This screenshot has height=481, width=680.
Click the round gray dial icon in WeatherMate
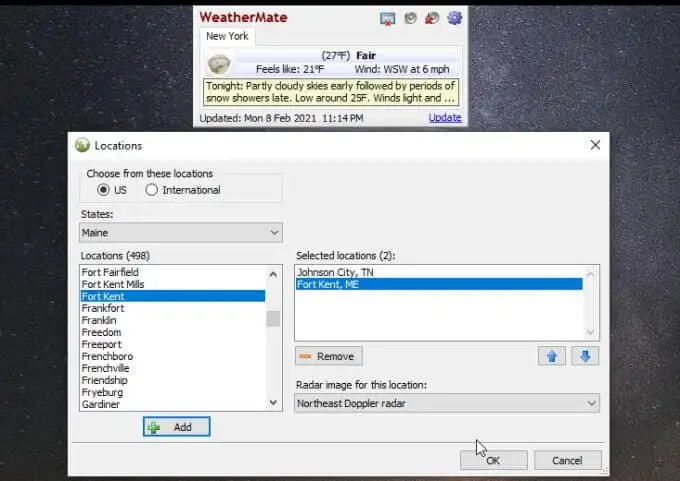410,18
